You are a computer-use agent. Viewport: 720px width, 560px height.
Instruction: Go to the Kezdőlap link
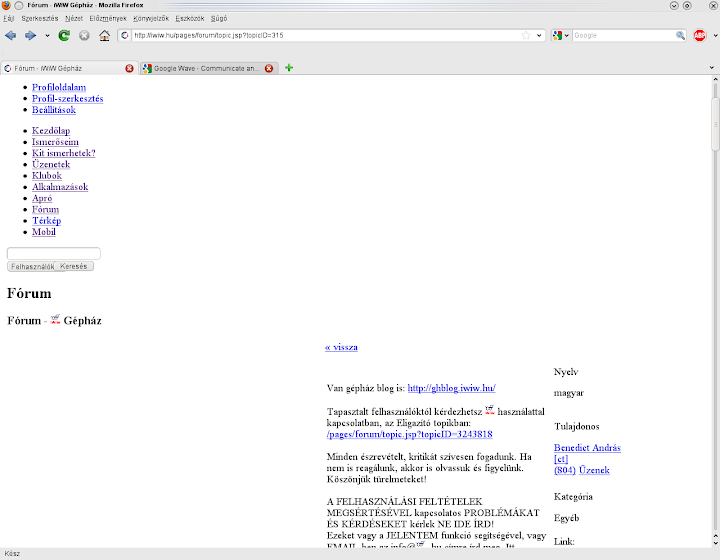51,131
